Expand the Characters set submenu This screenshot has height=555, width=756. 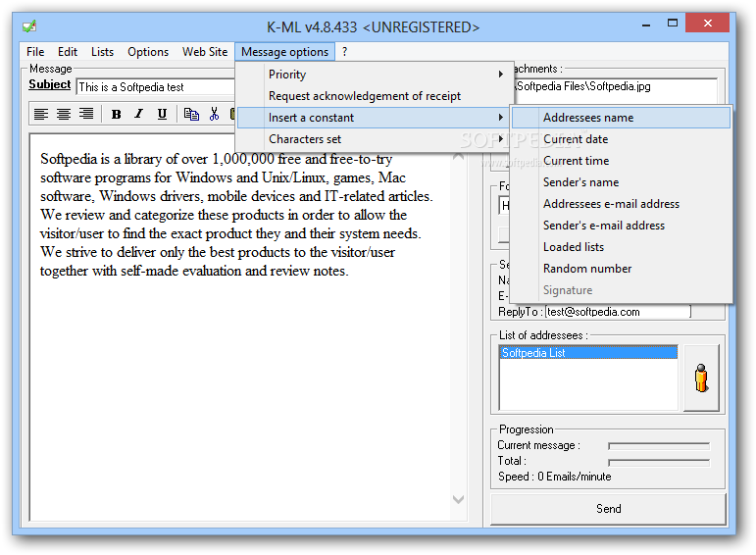click(x=374, y=139)
